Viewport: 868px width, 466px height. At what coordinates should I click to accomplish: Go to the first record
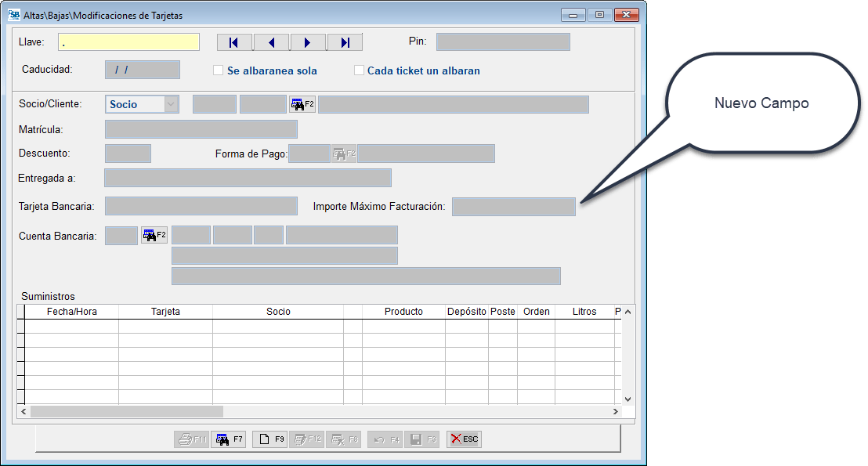click(233, 42)
